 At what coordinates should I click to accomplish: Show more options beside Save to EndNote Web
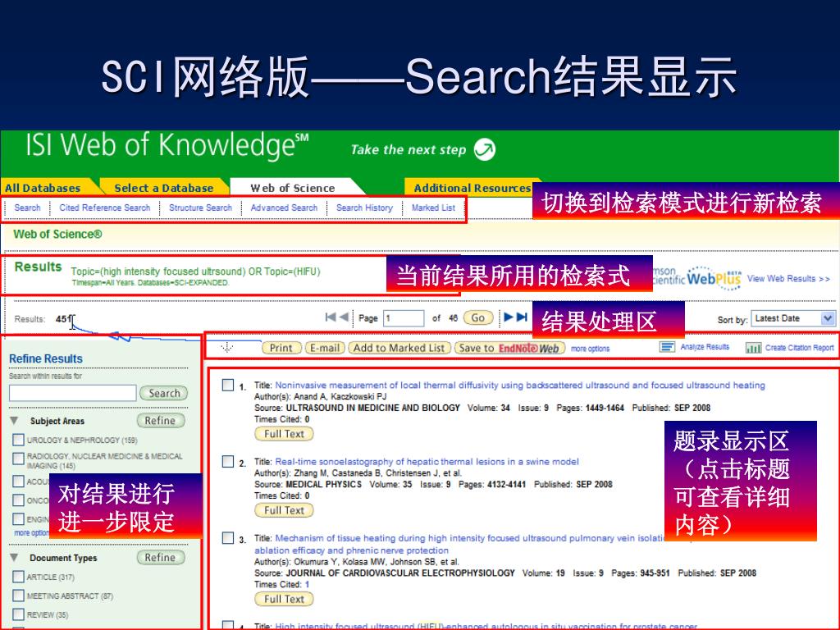pyautogui.click(x=590, y=348)
